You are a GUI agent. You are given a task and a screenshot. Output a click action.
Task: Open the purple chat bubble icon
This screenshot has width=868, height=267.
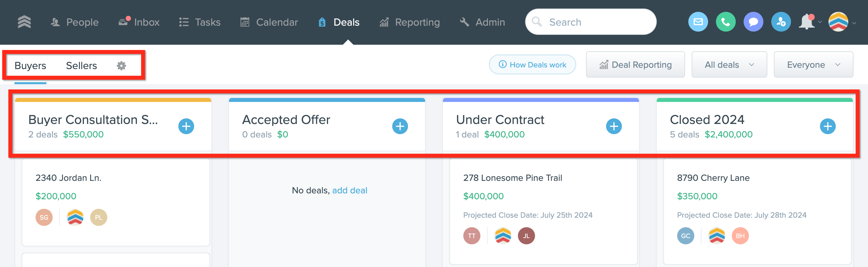pyautogui.click(x=753, y=22)
